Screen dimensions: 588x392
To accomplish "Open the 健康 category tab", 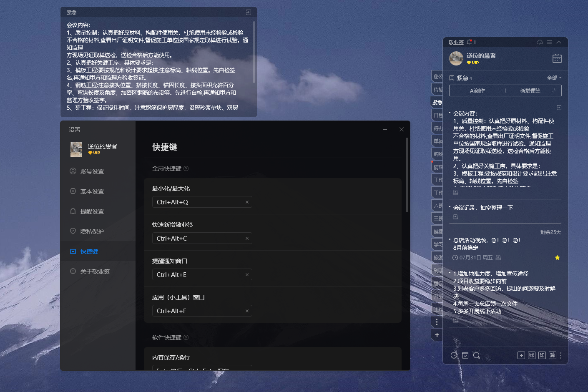I will point(437,231).
